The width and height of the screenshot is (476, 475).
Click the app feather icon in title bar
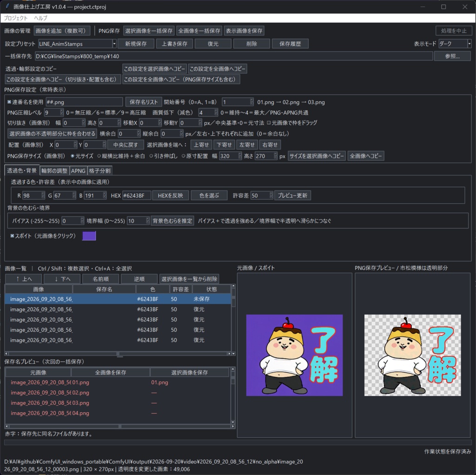[x=7, y=7]
